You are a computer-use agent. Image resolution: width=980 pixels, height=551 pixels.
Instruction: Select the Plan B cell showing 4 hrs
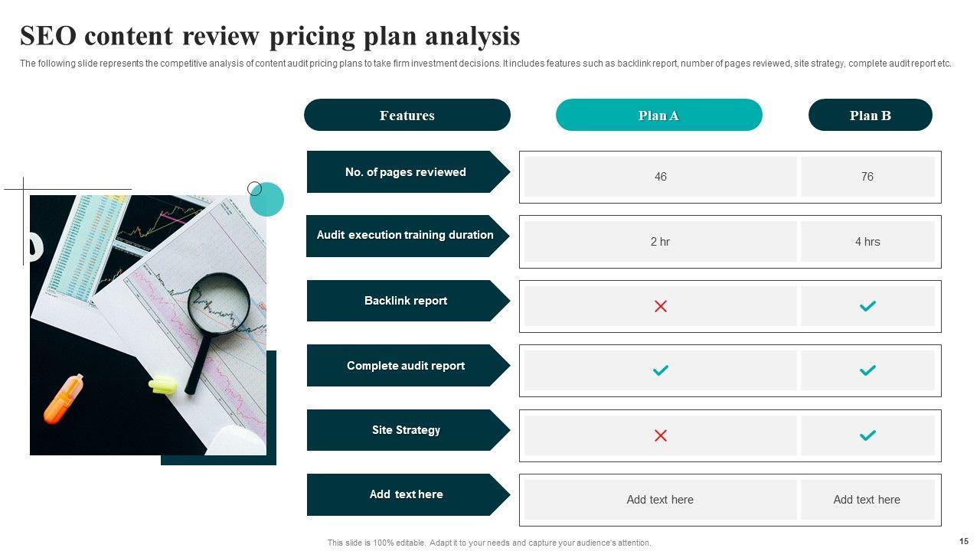(867, 242)
